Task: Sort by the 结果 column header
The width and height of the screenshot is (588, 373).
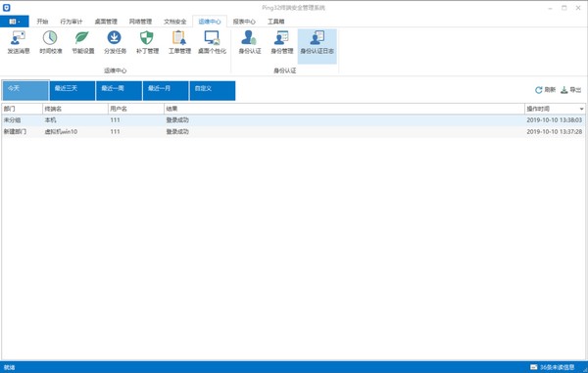Action: tap(344, 109)
